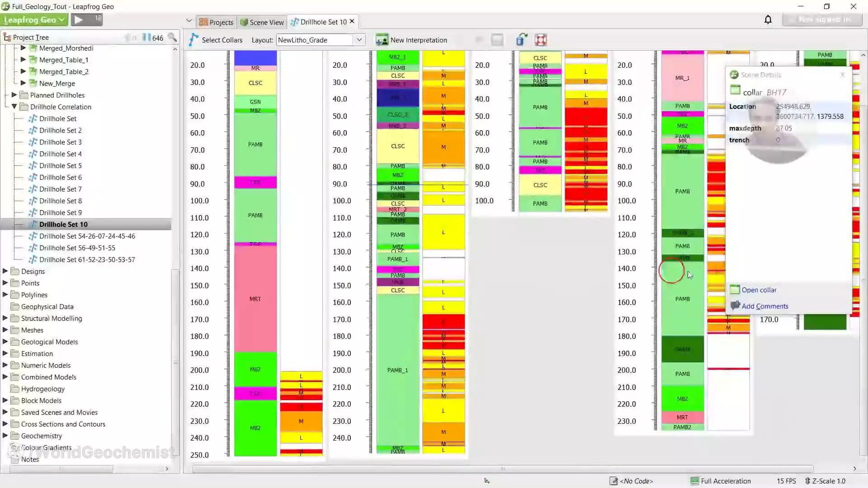Select Drillhole Set 54-26-07-24-45-46
Screen dimensions: 868x488
point(87,236)
